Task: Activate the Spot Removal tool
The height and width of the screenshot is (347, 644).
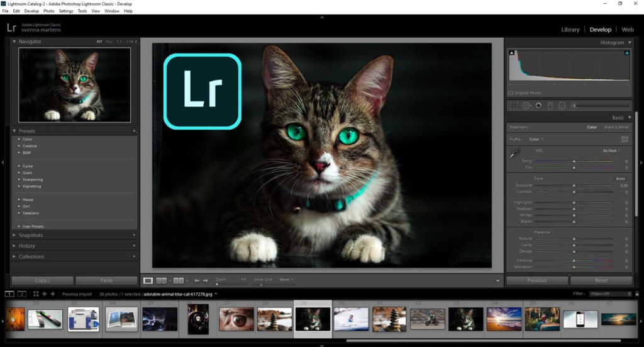Action: [x=526, y=106]
